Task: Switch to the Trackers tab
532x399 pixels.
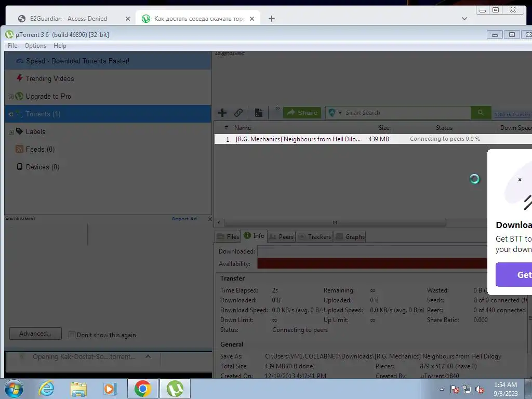Action: coord(314,236)
